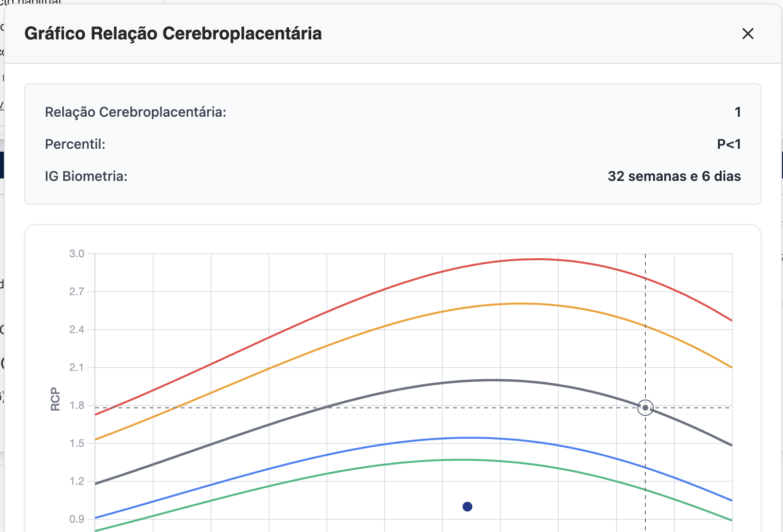Click the 1.8 y-axis tick label

point(77,406)
